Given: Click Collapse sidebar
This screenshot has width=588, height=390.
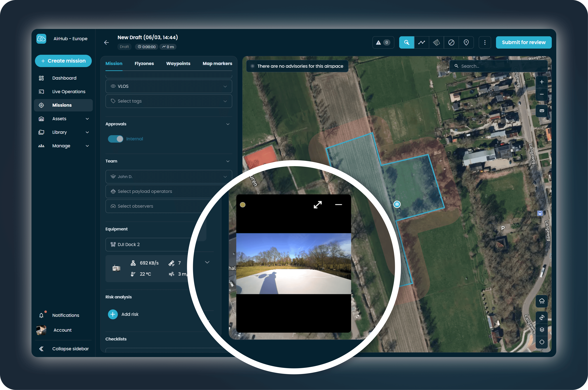Looking at the screenshot, I should pos(63,349).
